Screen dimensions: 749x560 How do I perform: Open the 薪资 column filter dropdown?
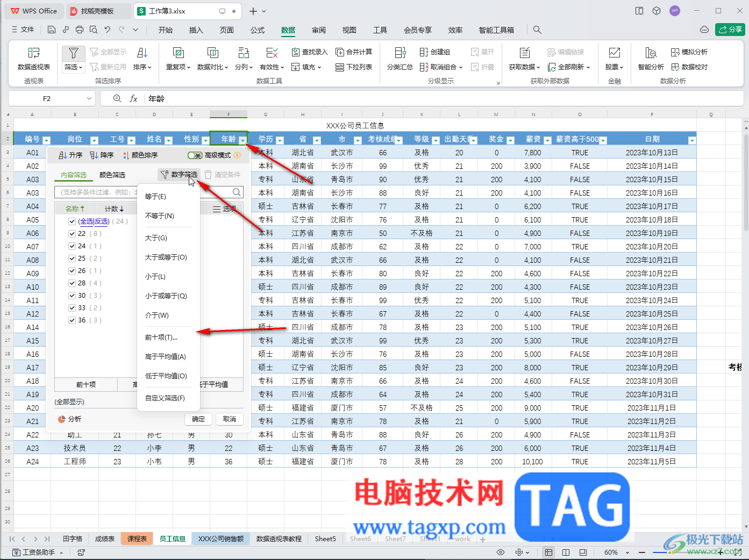click(x=547, y=140)
